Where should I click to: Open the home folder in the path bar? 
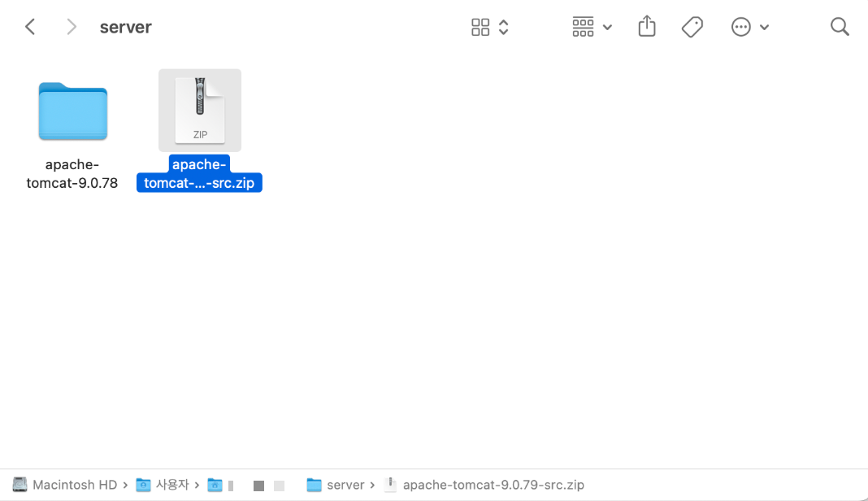(215, 486)
